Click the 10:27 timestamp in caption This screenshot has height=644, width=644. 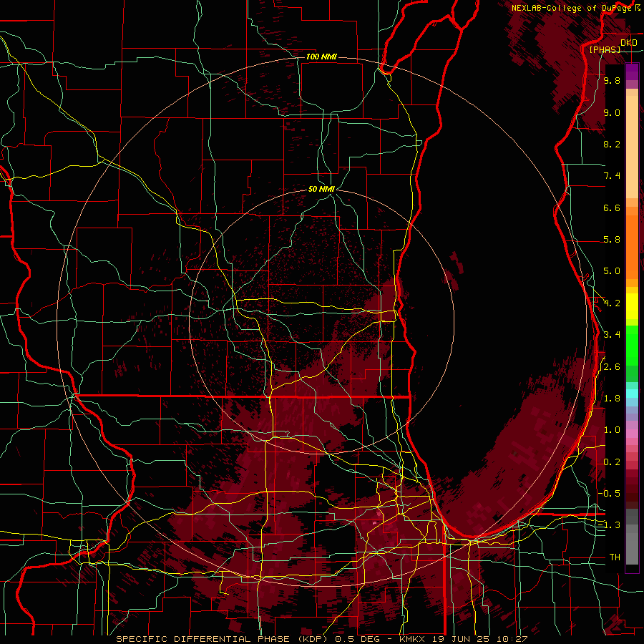tap(514, 639)
